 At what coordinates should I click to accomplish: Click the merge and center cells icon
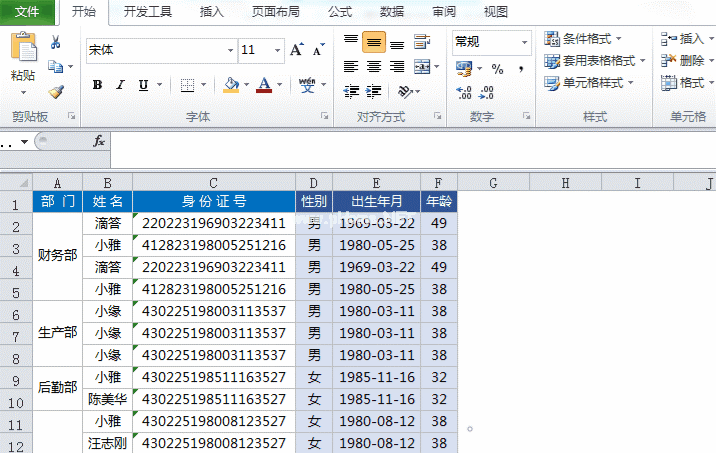click(422, 67)
